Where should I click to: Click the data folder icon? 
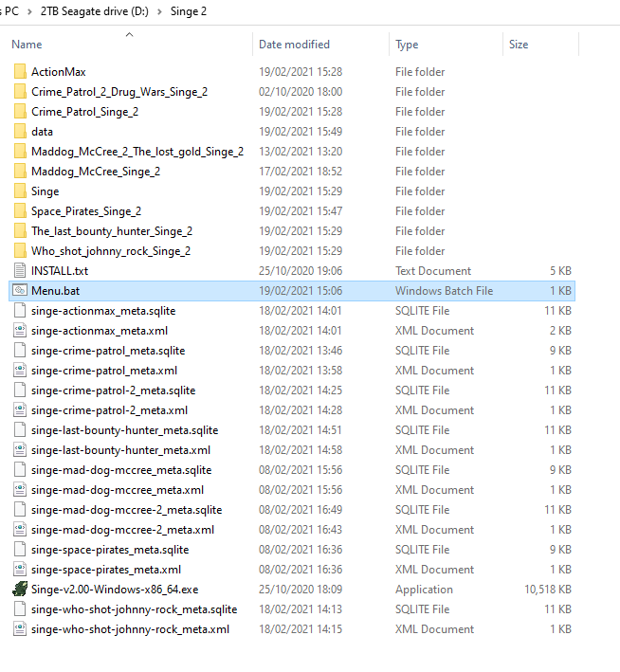pyautogui.click(x=20, y=132)
